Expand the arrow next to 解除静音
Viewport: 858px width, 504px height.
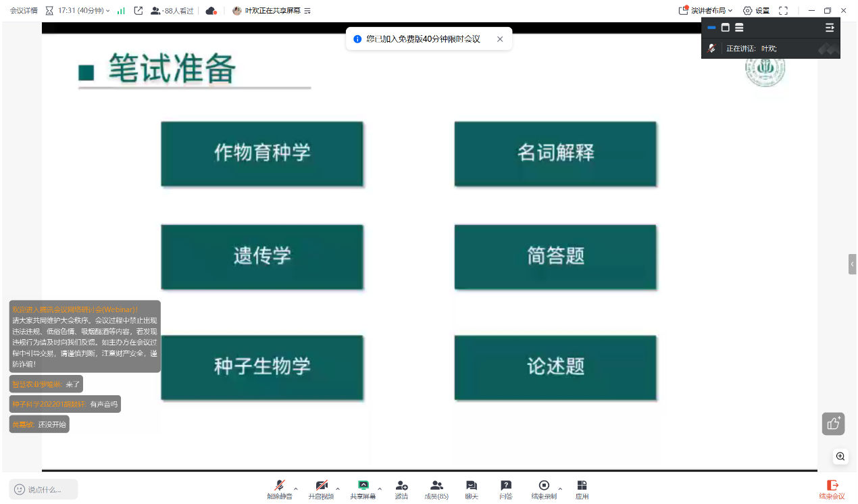tap(295, 488)
